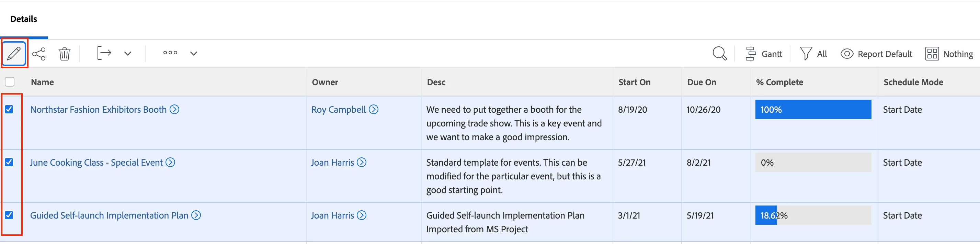
Task: Sort by the Due On column header
Action: 702,82
